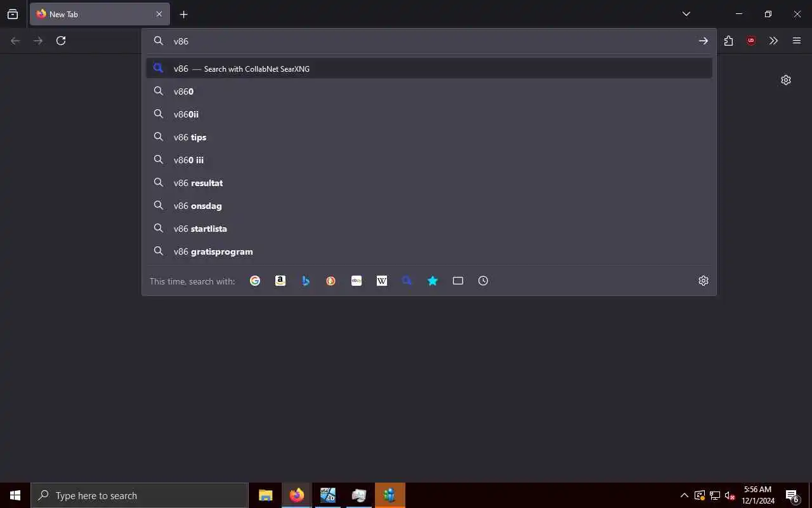Reload the current page
The image size is (812, 508).
click(61, 41)
